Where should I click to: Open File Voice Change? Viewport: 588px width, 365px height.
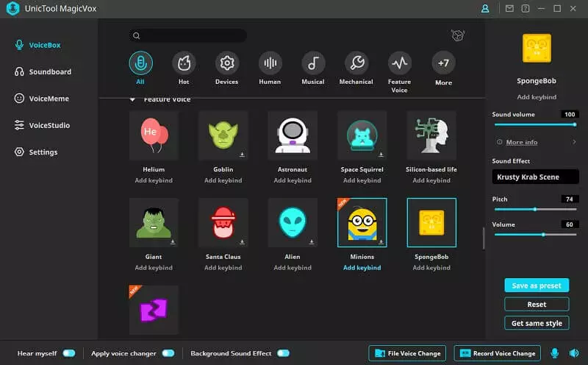[x=408, y=353]
